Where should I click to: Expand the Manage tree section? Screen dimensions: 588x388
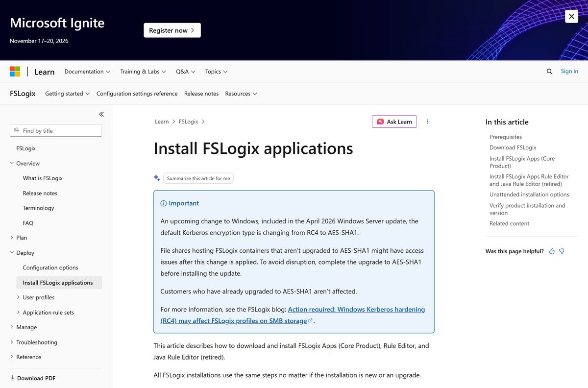coord(12,327)
